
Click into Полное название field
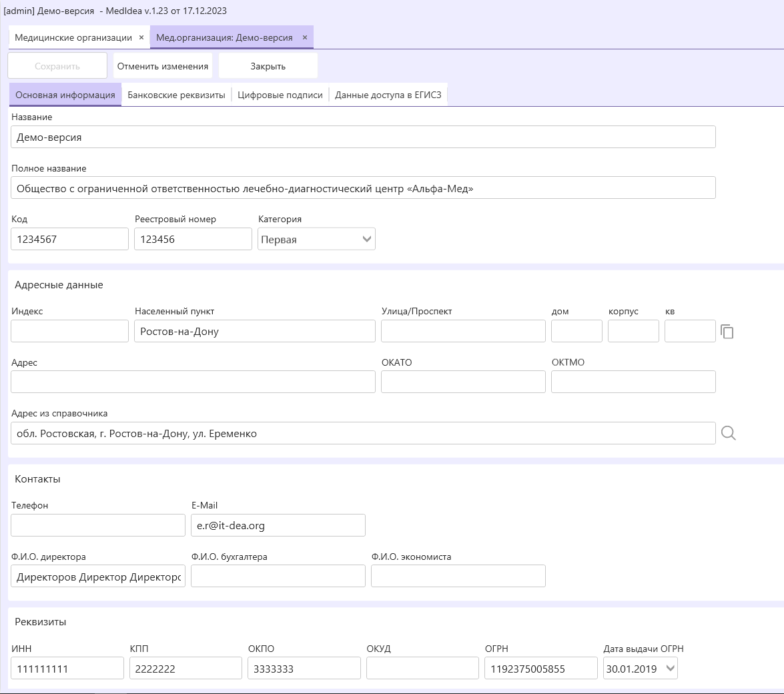[363, 188]
